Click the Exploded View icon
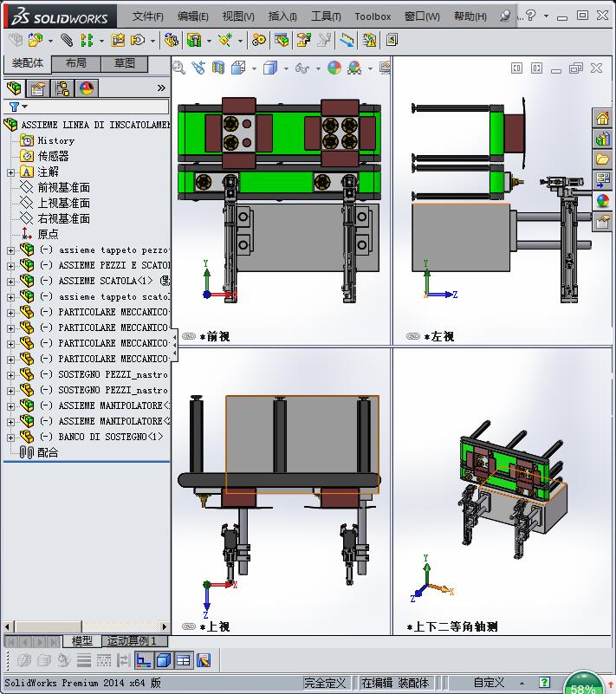Screen dimensions: 616x694 pyautogui.click(x=303, y=40)
